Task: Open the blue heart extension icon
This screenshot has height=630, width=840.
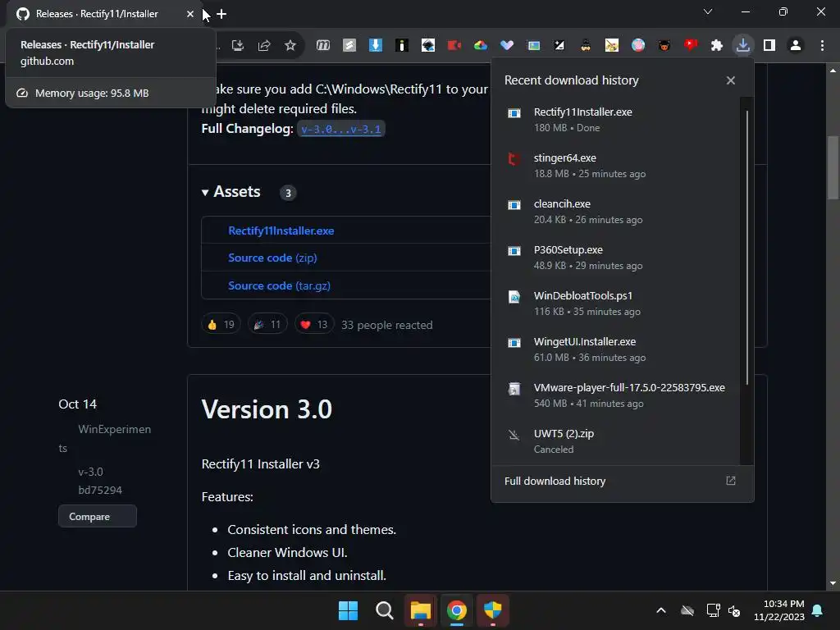Action: pos(507,46)
